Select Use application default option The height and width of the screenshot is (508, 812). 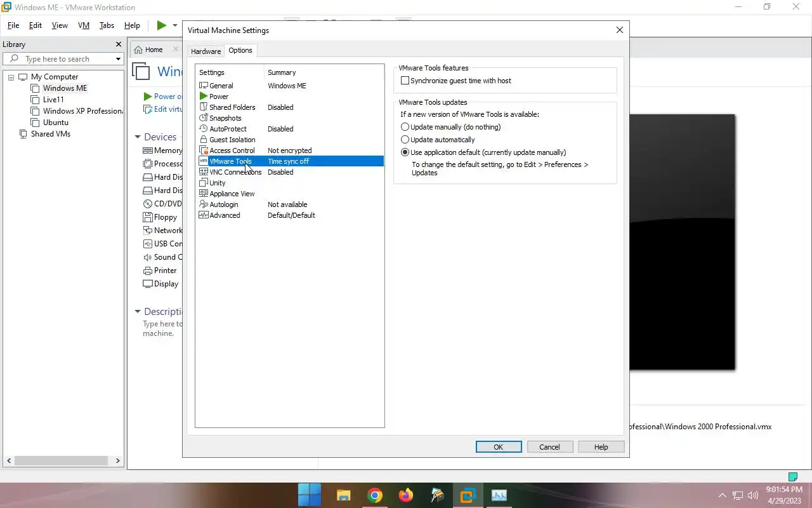(405, 152)
